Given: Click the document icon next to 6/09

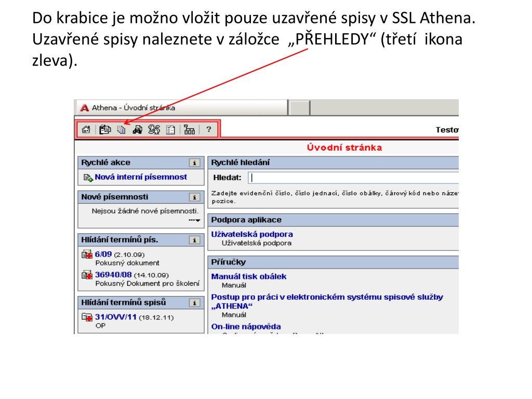Looking at the screenshot, I should point(87,254).
